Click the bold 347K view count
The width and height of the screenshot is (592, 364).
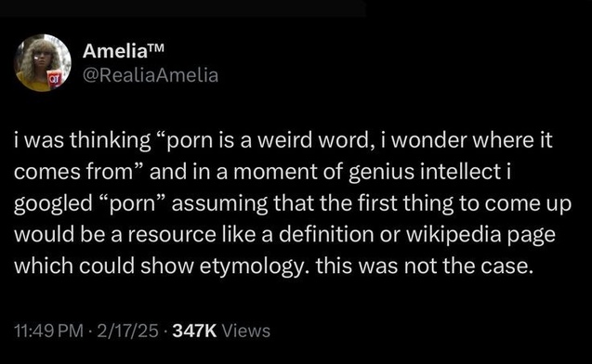194,331
